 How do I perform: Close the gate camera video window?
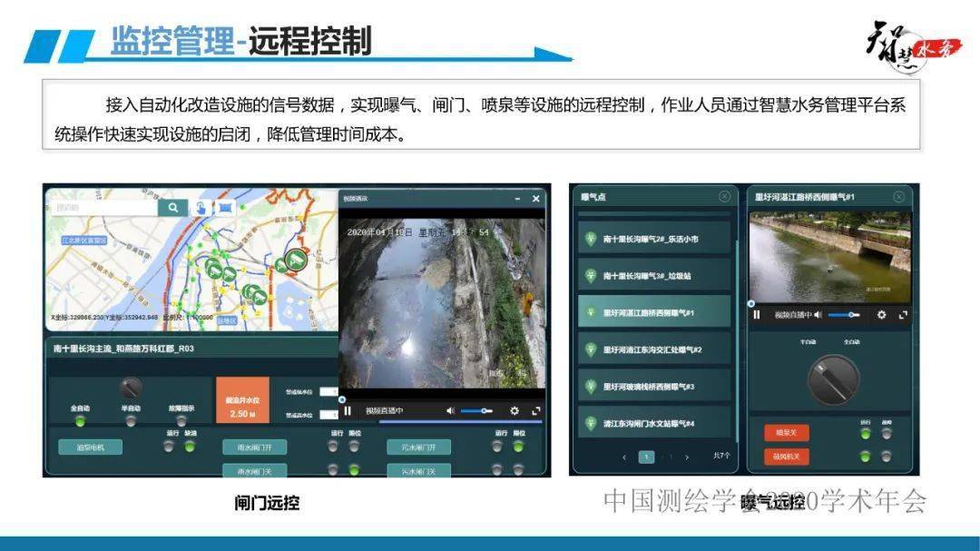pyautogui.click(x=535, y=199)
